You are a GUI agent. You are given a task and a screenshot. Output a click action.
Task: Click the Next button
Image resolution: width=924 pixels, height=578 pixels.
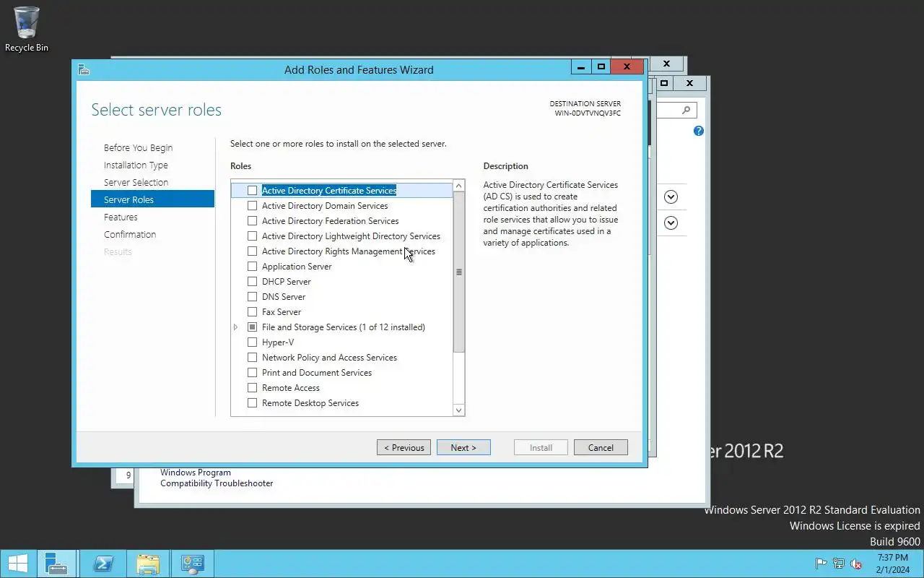[x=463, y=447]
